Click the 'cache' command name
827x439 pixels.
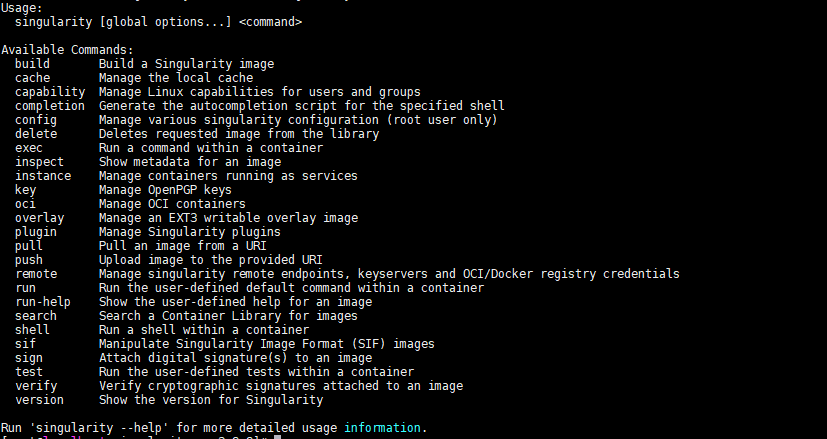(32, 78)
